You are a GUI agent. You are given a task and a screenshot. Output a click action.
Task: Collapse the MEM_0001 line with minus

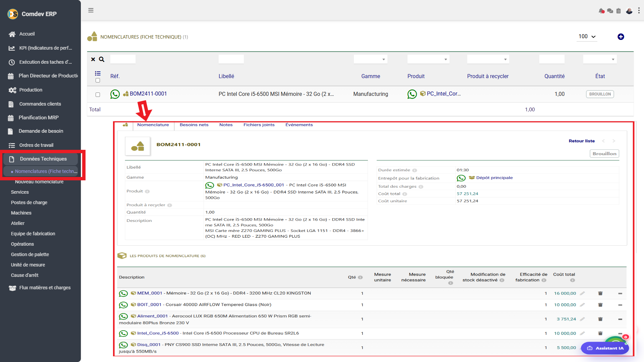tap(620, 294)
